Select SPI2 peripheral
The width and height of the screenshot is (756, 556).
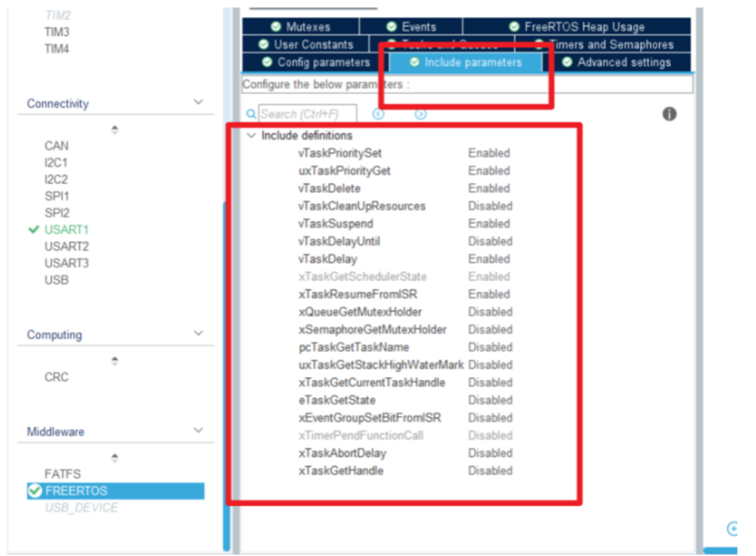click(57, 213)
